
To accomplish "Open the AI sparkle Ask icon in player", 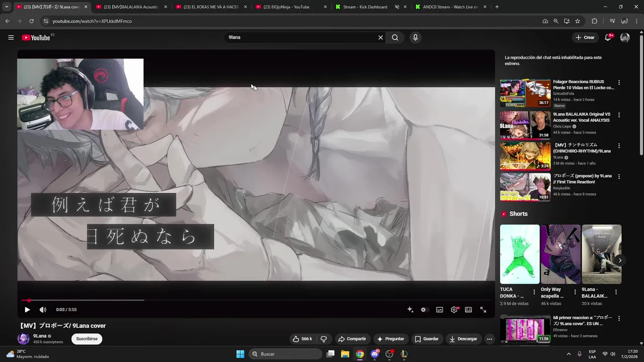I will point(410,310).
